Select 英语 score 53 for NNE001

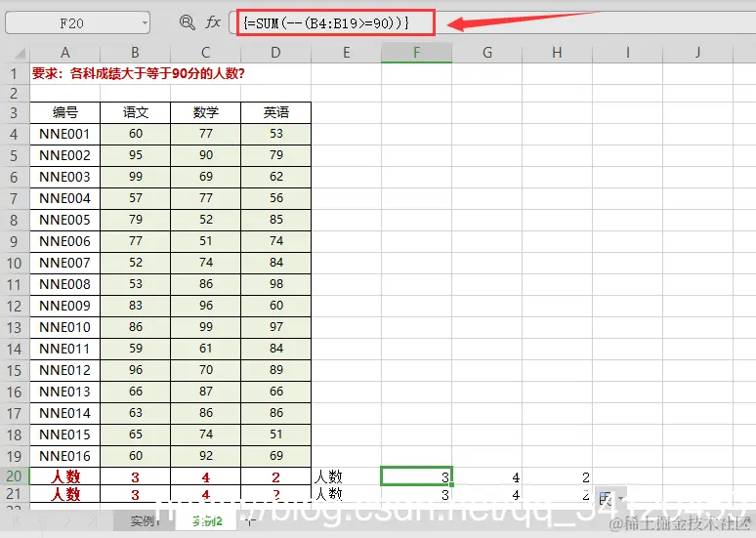point(275,134)
